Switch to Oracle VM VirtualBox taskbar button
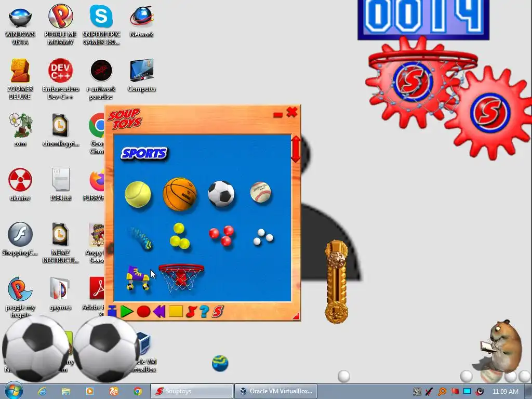The width and height of the screenshot is (532, 399). pos(275,391)
